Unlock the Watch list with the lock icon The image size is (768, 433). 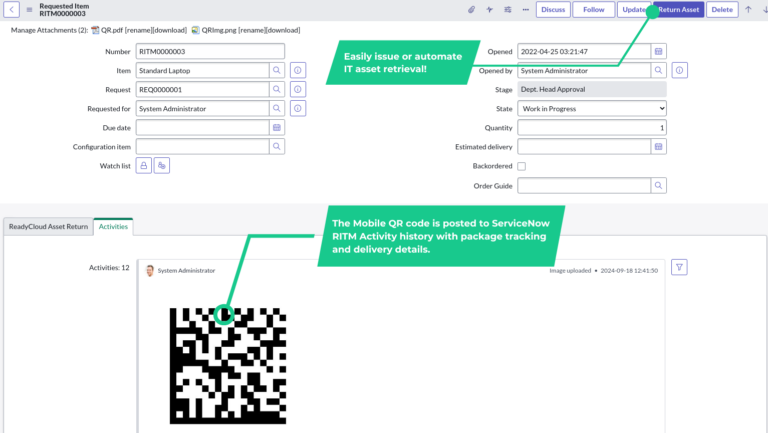144,166
